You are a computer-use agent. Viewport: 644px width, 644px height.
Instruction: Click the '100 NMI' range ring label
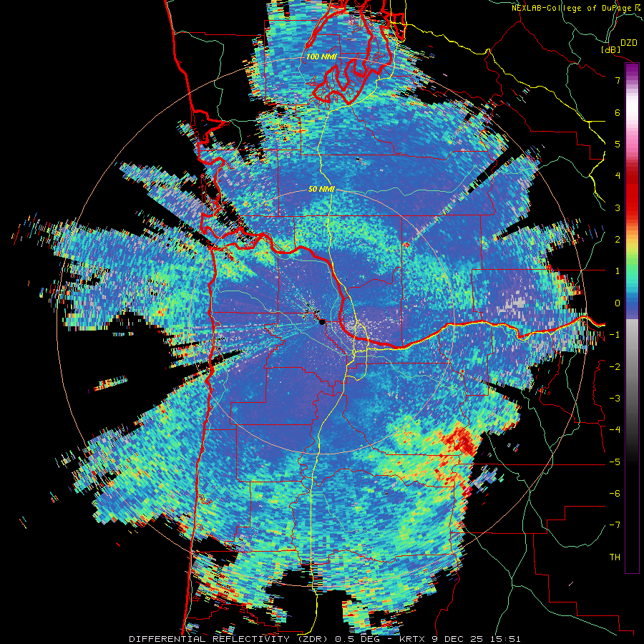tap(321, 57)
